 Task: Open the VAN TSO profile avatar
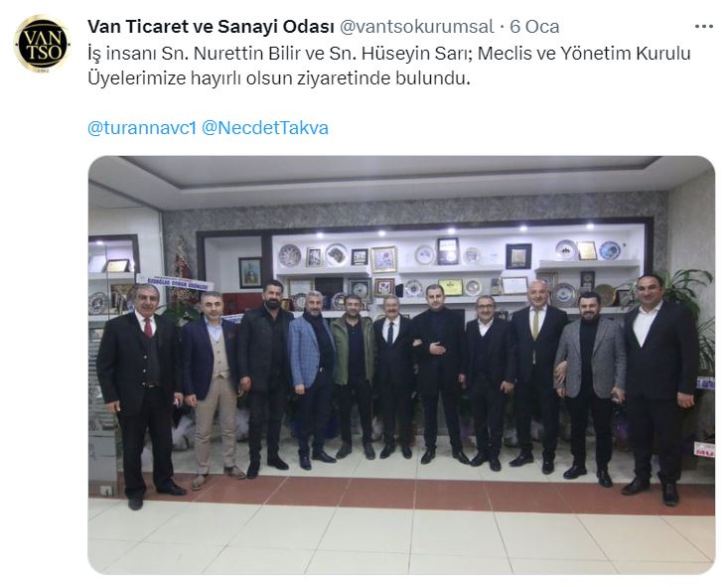coord(42,44)
